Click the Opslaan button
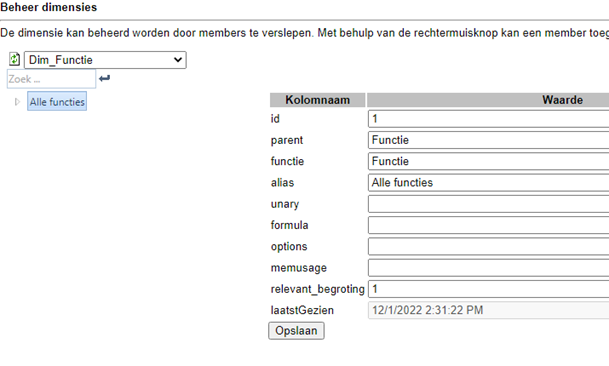The width and height of the screenshot is (609, 366). [296, 331]
